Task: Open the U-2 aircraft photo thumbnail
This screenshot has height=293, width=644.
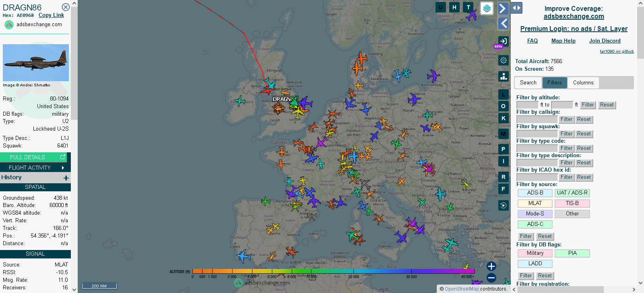Action: pos(36,63)
